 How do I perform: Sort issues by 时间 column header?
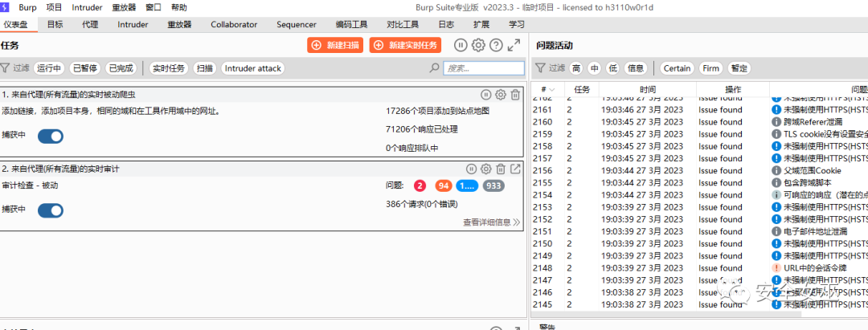tap(648, 89)
